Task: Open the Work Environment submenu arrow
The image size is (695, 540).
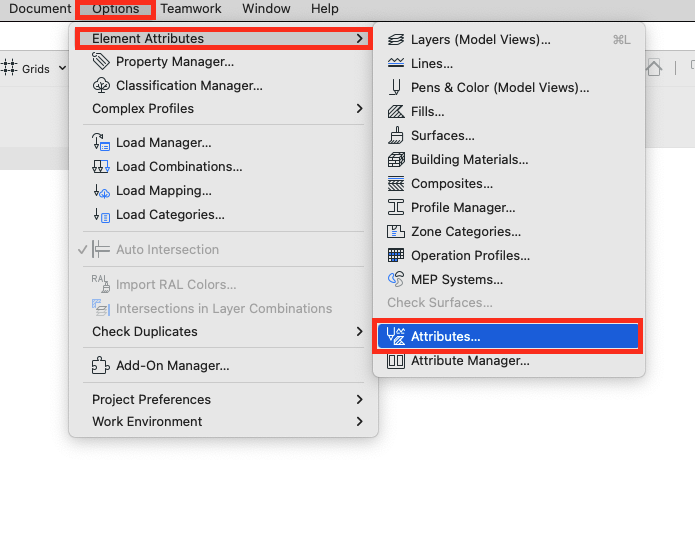Action: coord(359,421)
